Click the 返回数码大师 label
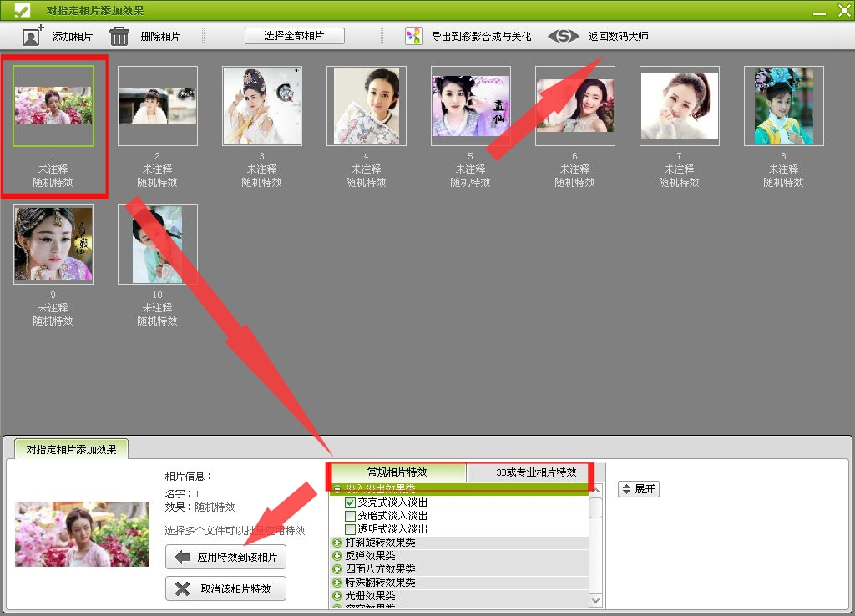Image resolution: width=855 pixels, height=616 pixels. click(x=619, y=37)
